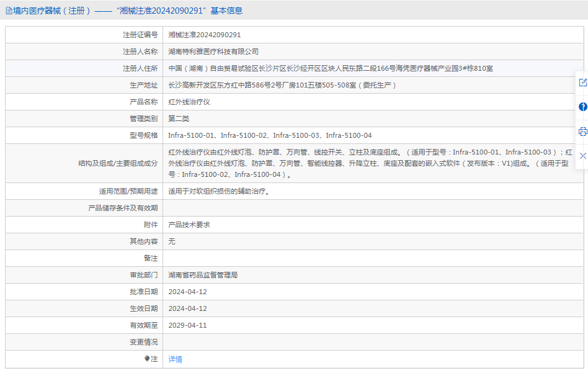Click the lightbulb icon next to 注
Viewport: 588px width, 373px height.
pyautogui.click(x=147, y=359)
